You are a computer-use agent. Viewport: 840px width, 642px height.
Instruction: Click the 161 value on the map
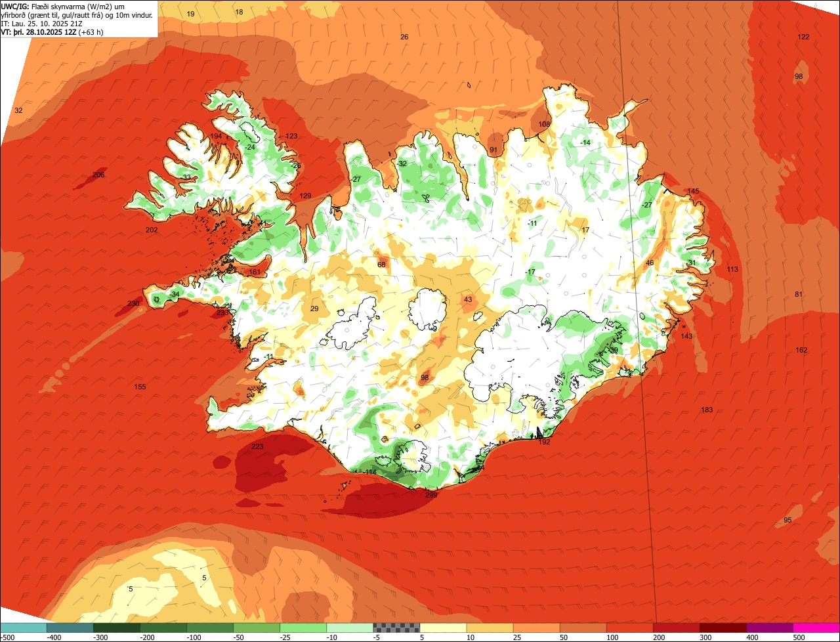pyautogui.click(x=255, y=272)
